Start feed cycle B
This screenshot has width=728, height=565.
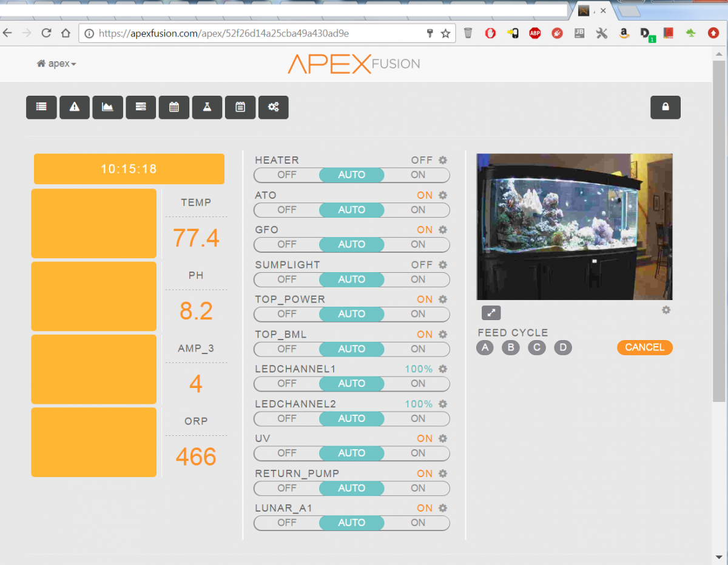pos(511,347)
